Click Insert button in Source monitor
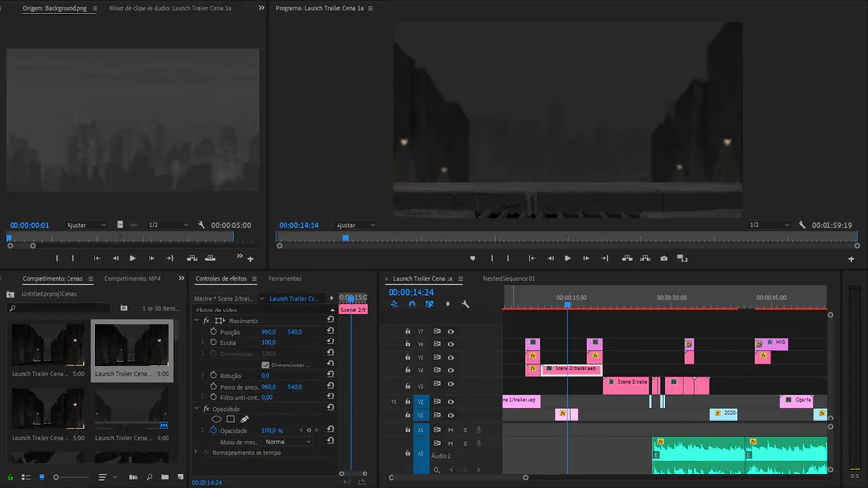 point(192,258)
